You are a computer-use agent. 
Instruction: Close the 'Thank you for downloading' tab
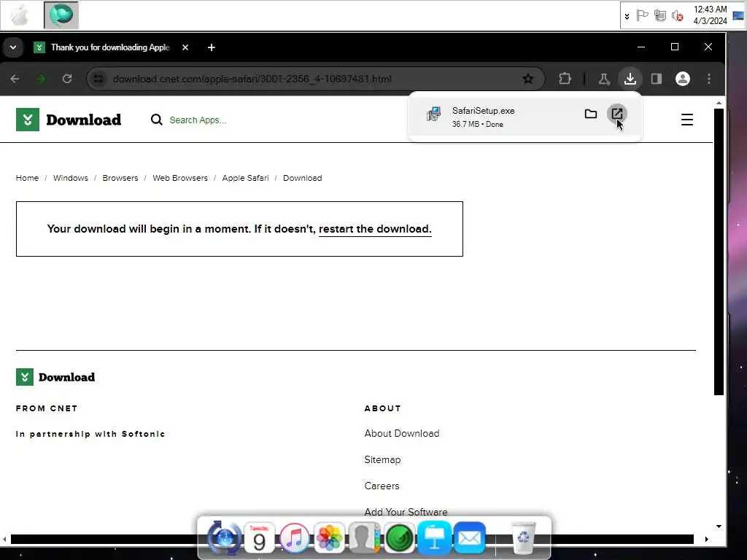pyautogui.click(x=185, y=47)
